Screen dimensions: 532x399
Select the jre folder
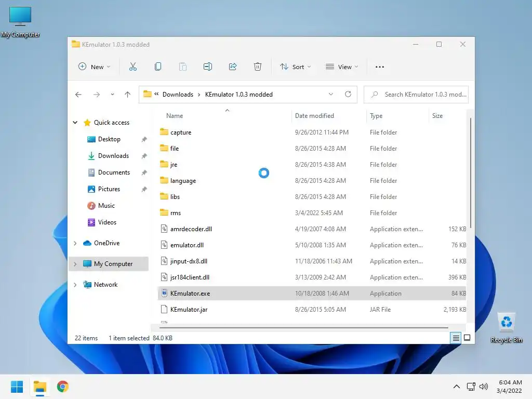312,165
